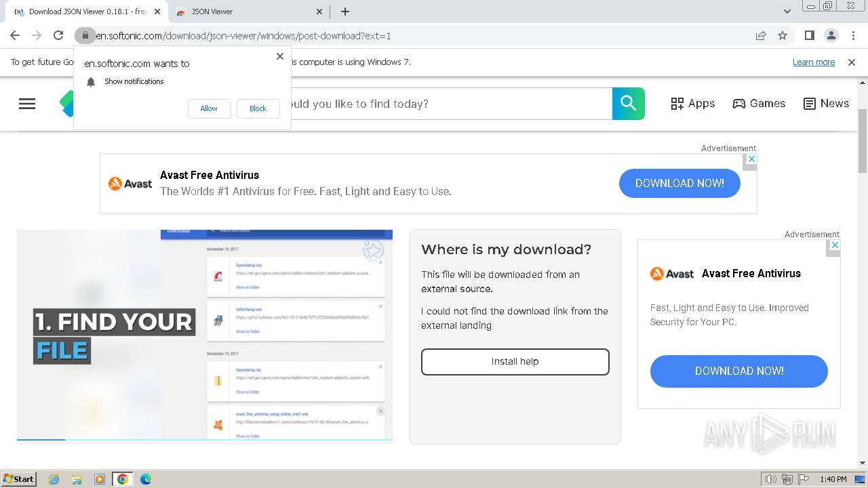Screen dimensions: 868x488
Task: Click the Avast logo in banner ad
Action: coord(130,183)
